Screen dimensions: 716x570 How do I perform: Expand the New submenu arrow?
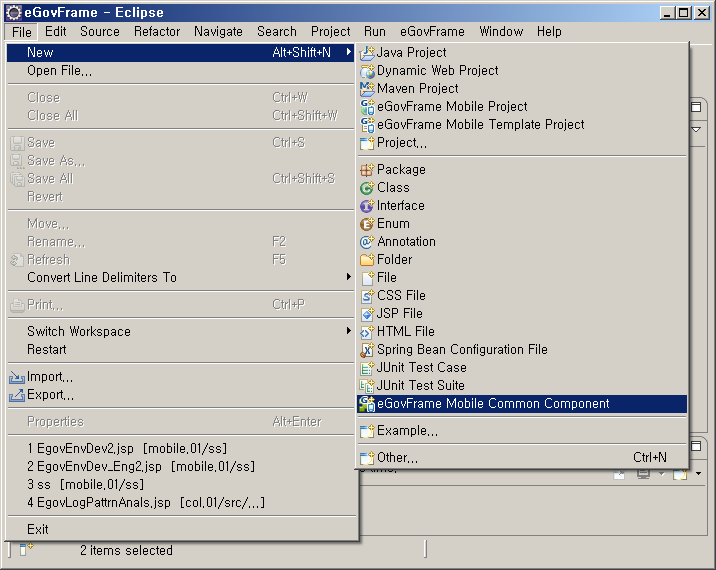click(x=348, y=52)
